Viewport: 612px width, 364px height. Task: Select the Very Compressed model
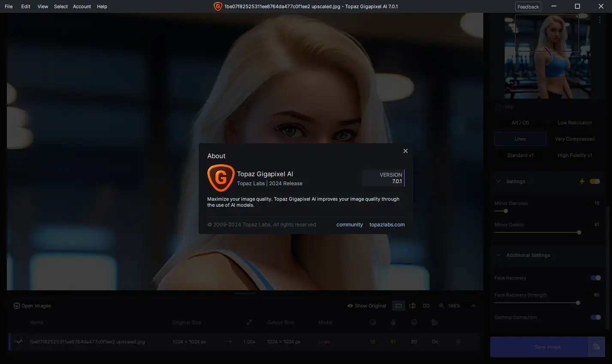pos(575,139)
